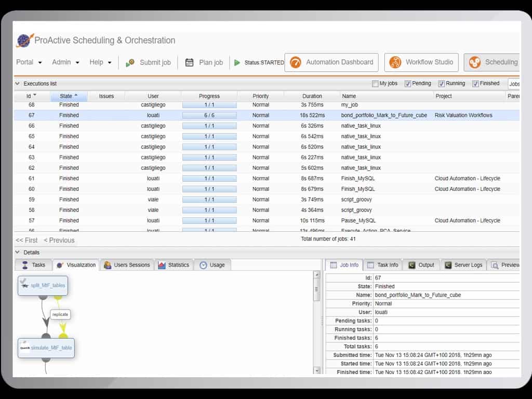The height and width of the screenshot is (399, 532).
Task: Click the Name value bond_portfolio_Mark_to_Future_cube in Job Info
Action: (418, 295)
